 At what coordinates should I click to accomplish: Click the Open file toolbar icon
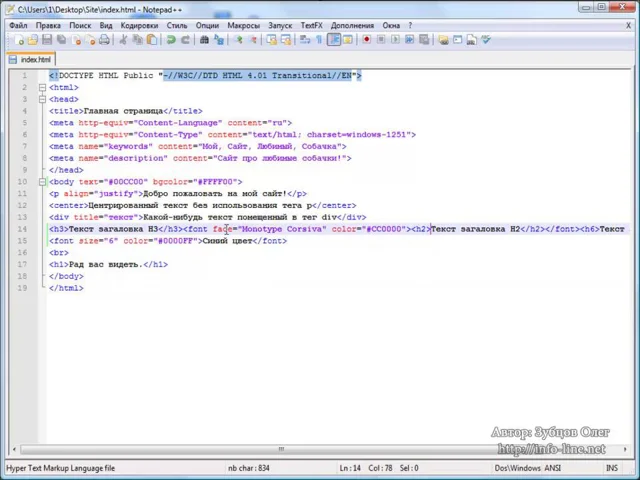pyautogui.click(x=33, y=40)
